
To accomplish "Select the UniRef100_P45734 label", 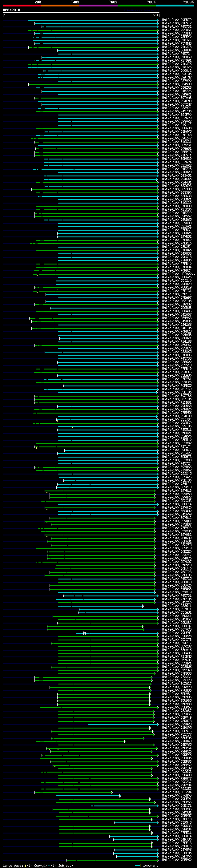I will point(177,54).
